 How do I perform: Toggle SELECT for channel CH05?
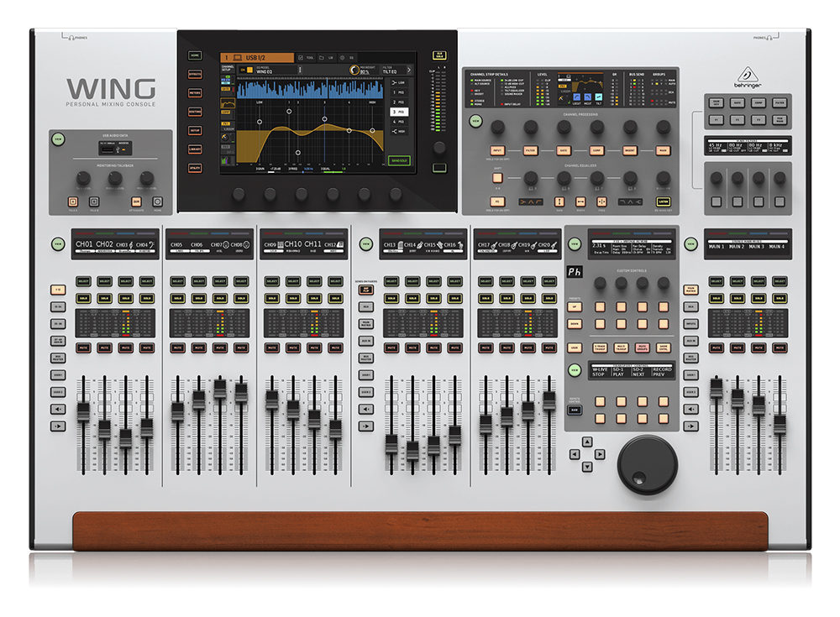tap(177, 281)
